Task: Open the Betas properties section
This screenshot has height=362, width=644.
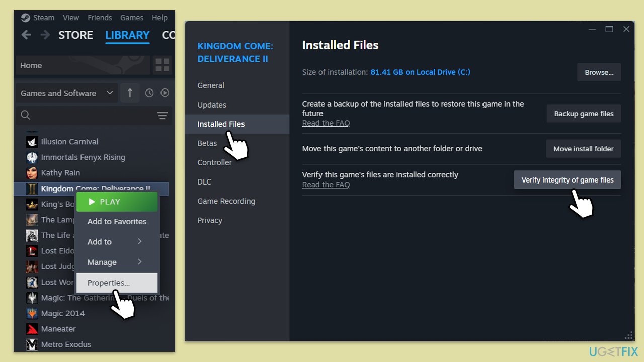Action: [x=207, y=143]
